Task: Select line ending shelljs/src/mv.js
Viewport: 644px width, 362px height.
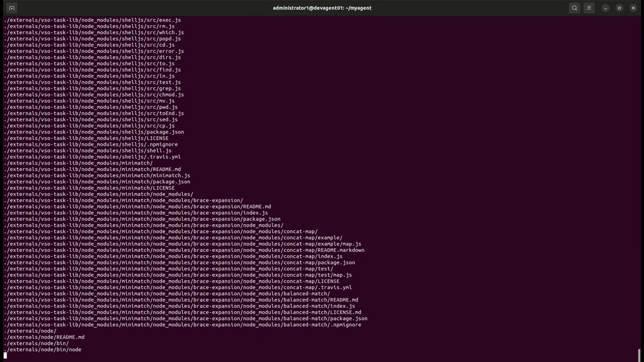Action: pos(90,101)
